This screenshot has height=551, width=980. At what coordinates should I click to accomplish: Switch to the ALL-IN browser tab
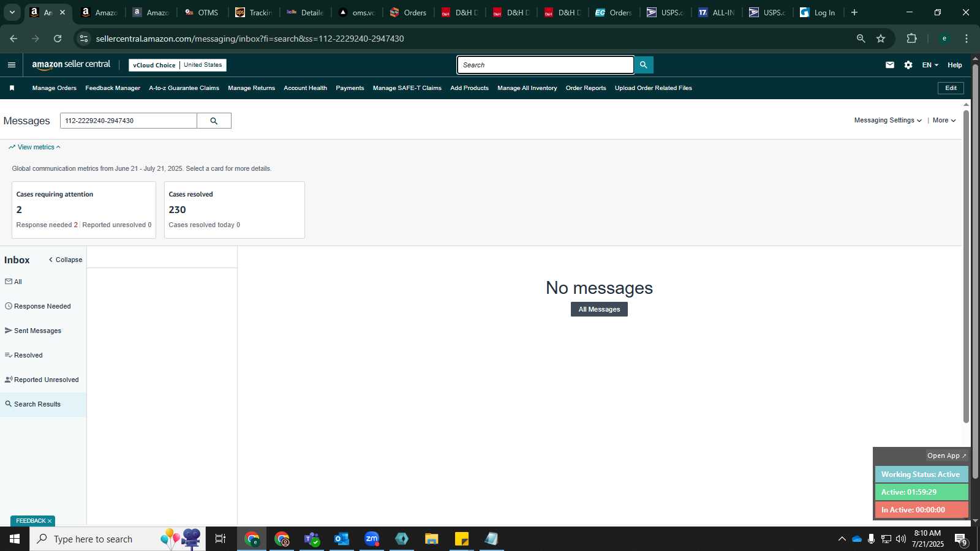tap(717, 12)
